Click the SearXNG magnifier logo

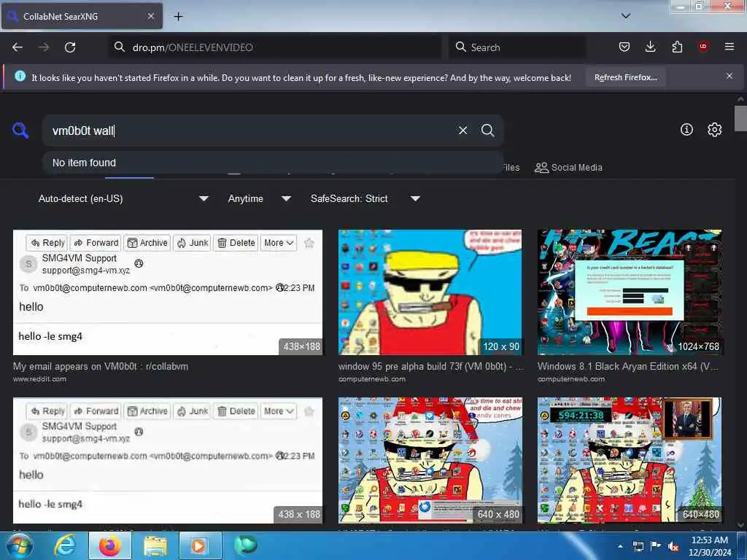click(20, 130)
